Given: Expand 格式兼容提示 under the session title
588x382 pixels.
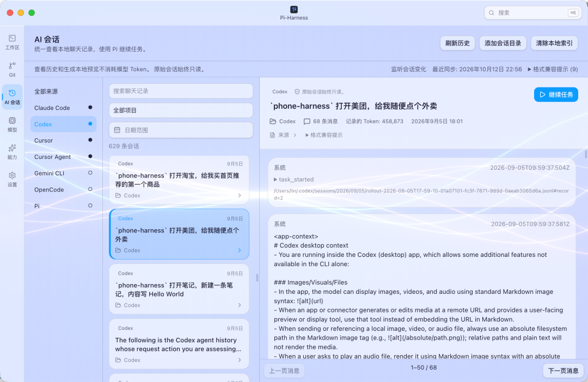Looking at the screenshot, I should tap(324, 135).
